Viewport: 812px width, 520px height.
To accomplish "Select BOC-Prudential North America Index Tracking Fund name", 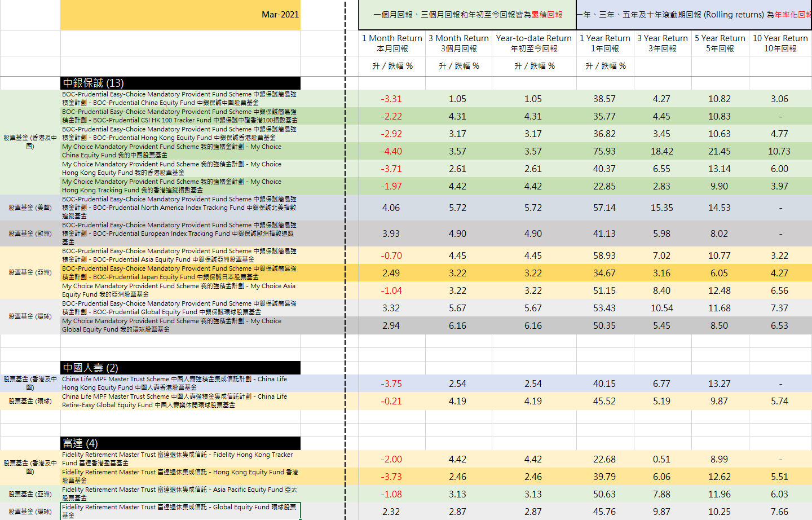I will point(180,208).
